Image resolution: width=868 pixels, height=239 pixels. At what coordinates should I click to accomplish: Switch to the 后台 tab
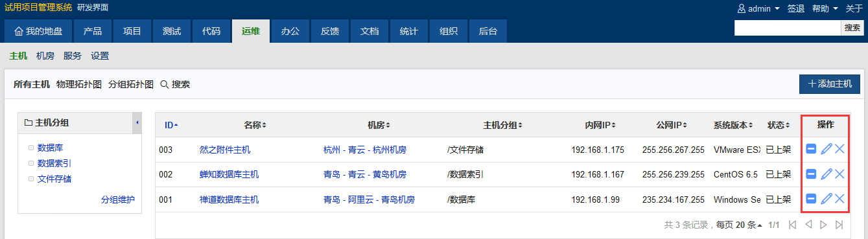(487, 31)
